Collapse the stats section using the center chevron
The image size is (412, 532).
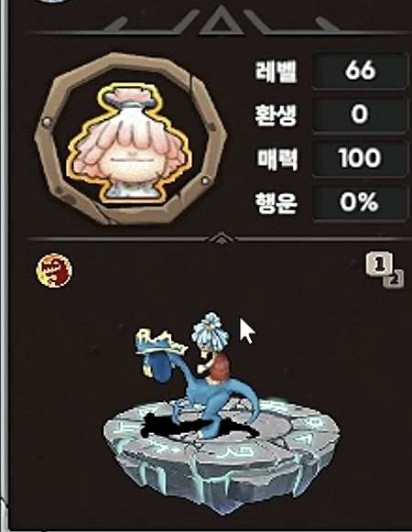(x=221, y=238)
